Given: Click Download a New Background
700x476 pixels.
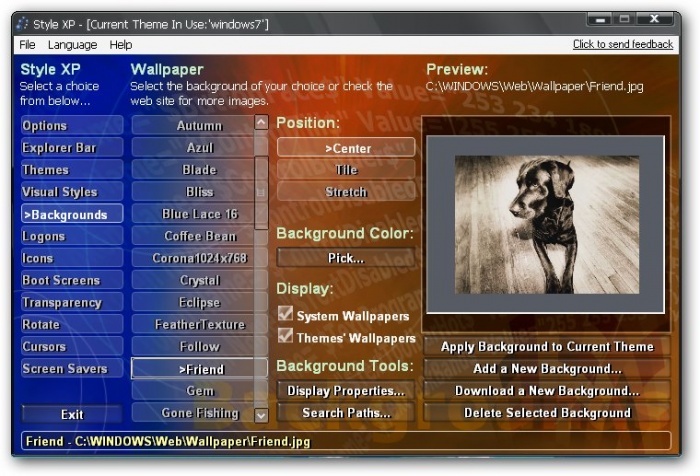Looking at the screenshot, I should click(x=547, y=391).
